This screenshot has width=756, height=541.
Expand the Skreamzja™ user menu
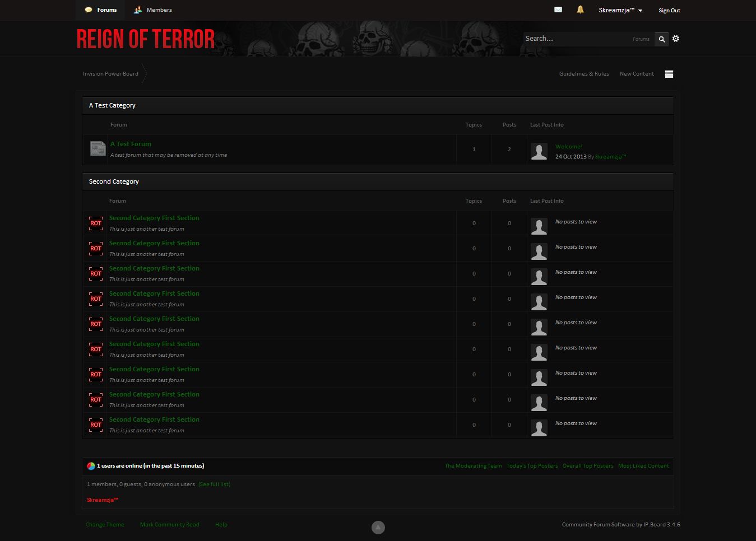pyautogui.click(x=620, y=10)
